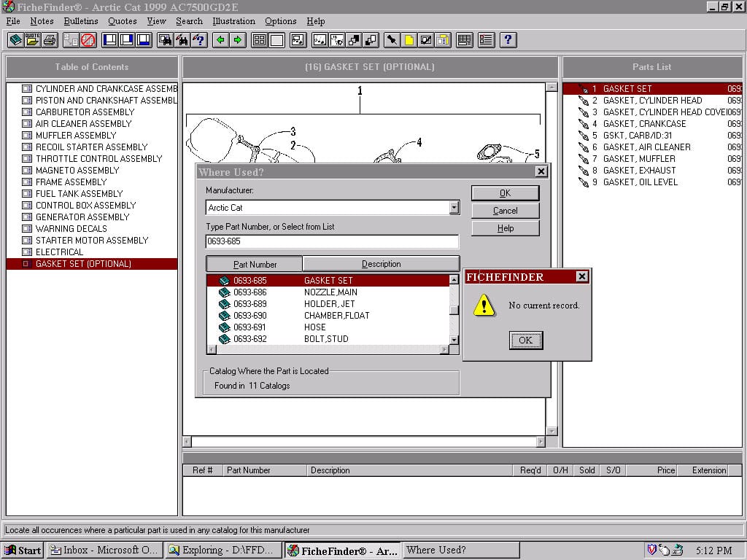Click the Where Used question-mark part icon

(200, 40)
